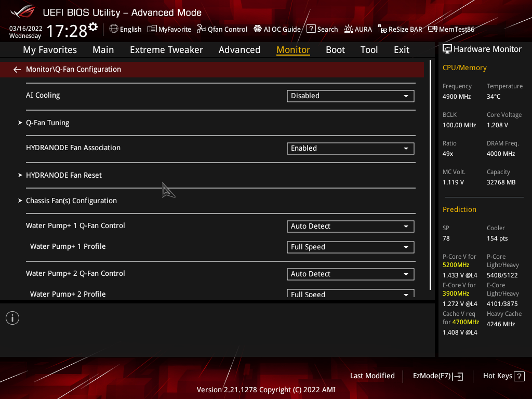Image resolution: width=532 pixels, height=399 pixels.
Task: Click the info circle icon
Action: (x=12, y=318)
